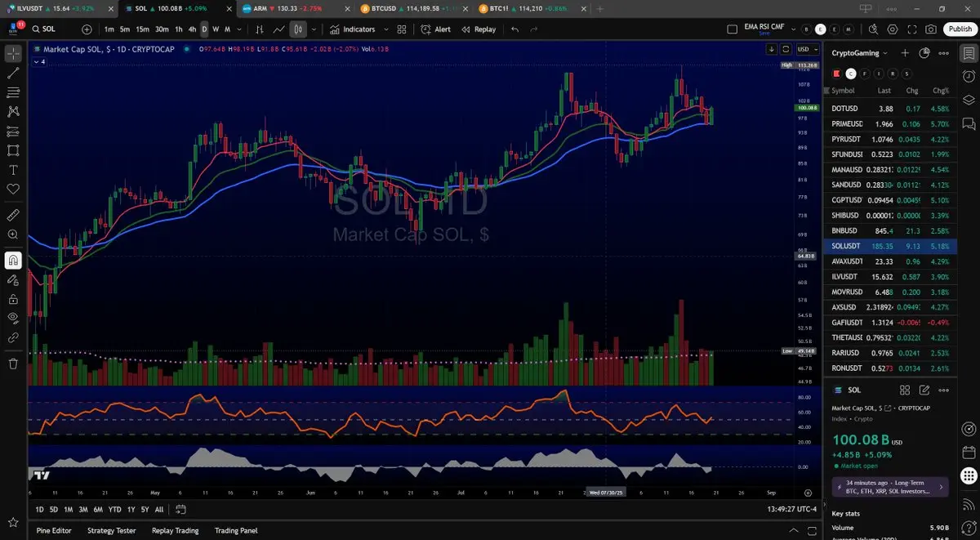Image resolution: width=980 pixels, height=540 pixels.
Task: Open the patterns drawing tools
Action: 13,111
